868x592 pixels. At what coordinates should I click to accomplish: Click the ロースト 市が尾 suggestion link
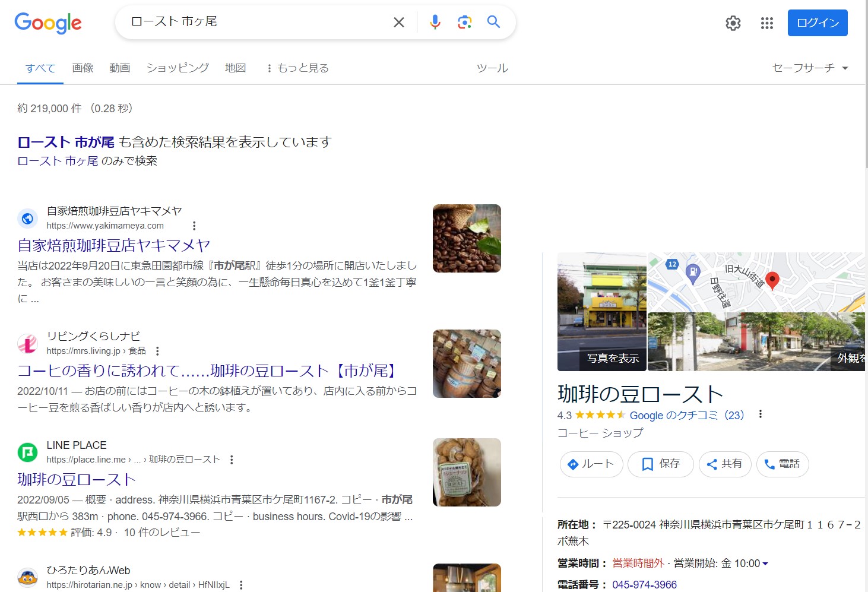tap(66, 142)
